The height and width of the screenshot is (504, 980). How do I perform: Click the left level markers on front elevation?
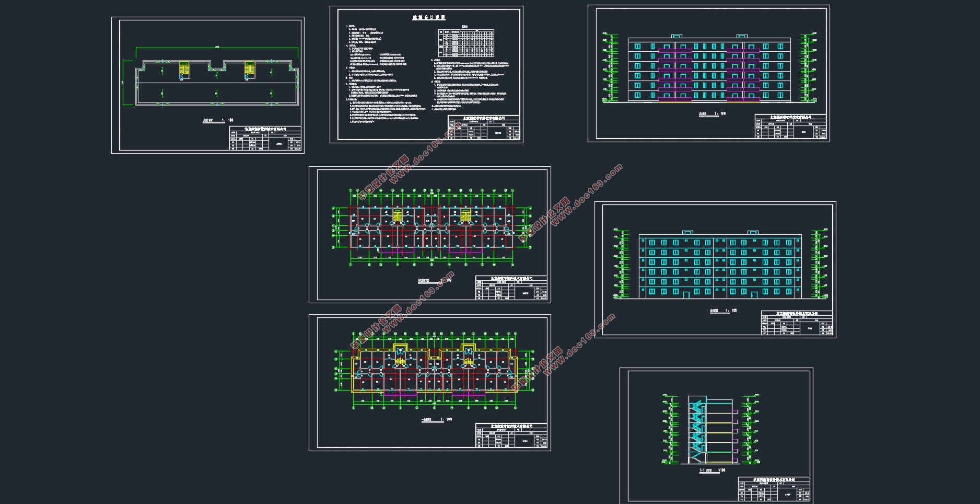coord(610,68)
